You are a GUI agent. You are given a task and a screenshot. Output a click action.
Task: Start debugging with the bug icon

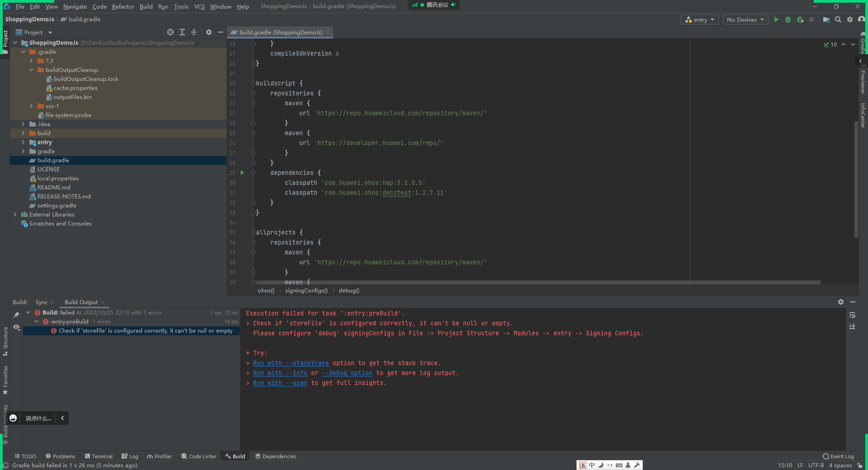[x=788, y=19]
